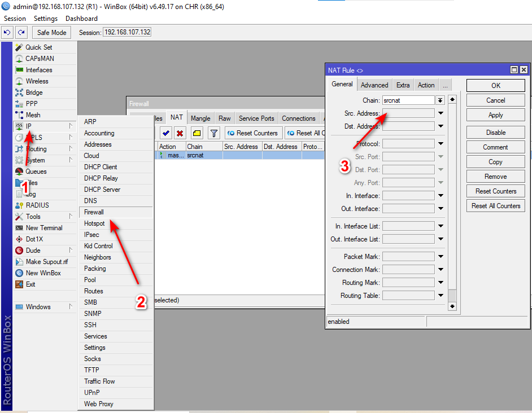The image size is (532, 413).
Task: Select Firewall from the IP submenu
Action: coord(94,212)
